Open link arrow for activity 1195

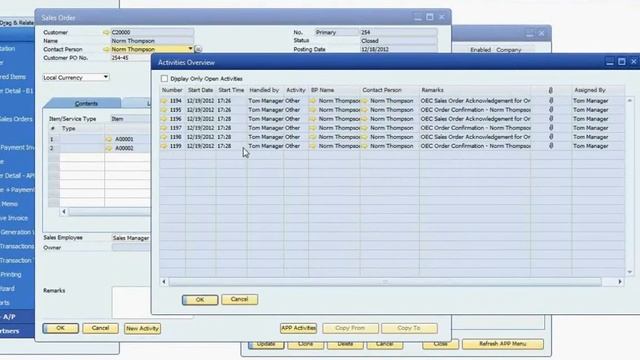pyautogui.click(x=164, y=110)
